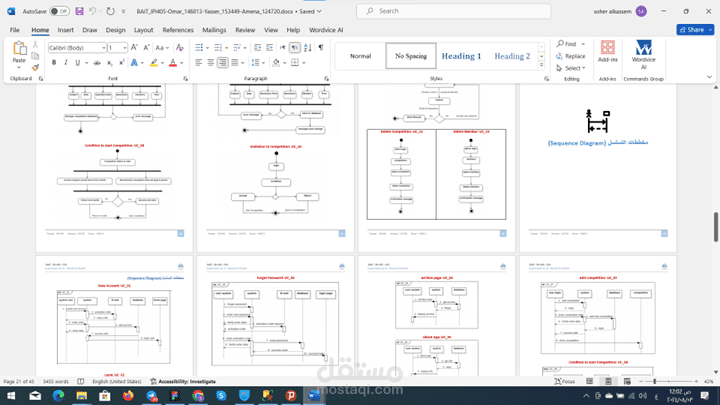Clear all formatting icon
The height and width of the screenshot is (405, 720).
tap(180, 48)
